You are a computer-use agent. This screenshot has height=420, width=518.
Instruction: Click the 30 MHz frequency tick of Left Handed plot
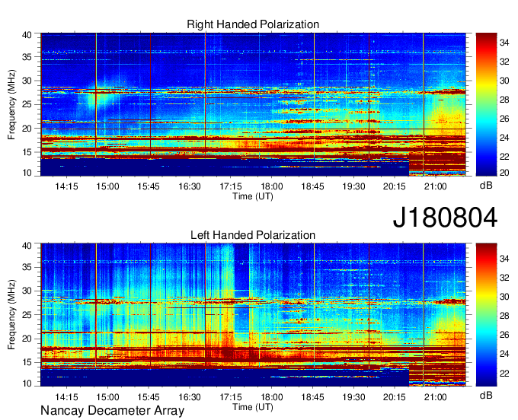27,291
